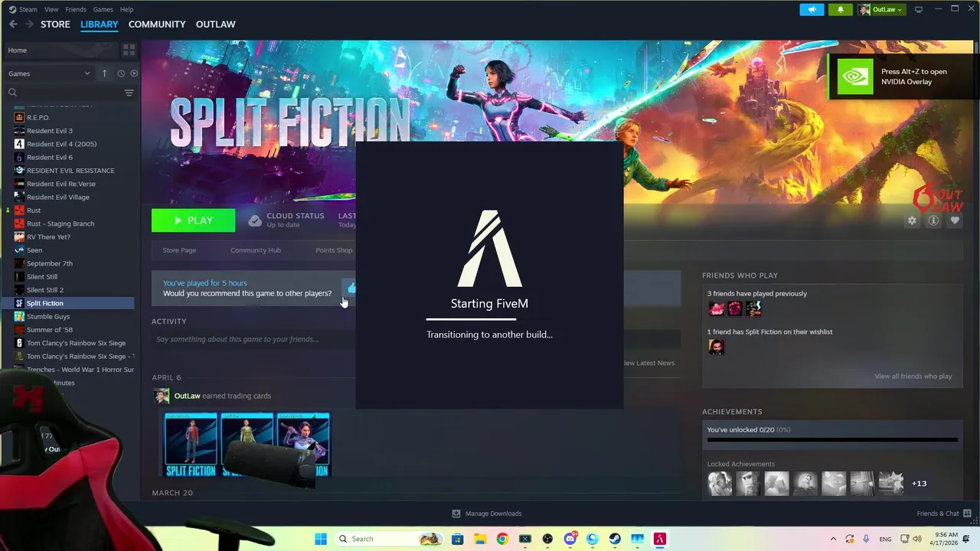980x551 pixels.
Task: Open first locked achievement icon
Action: point(720,484)
